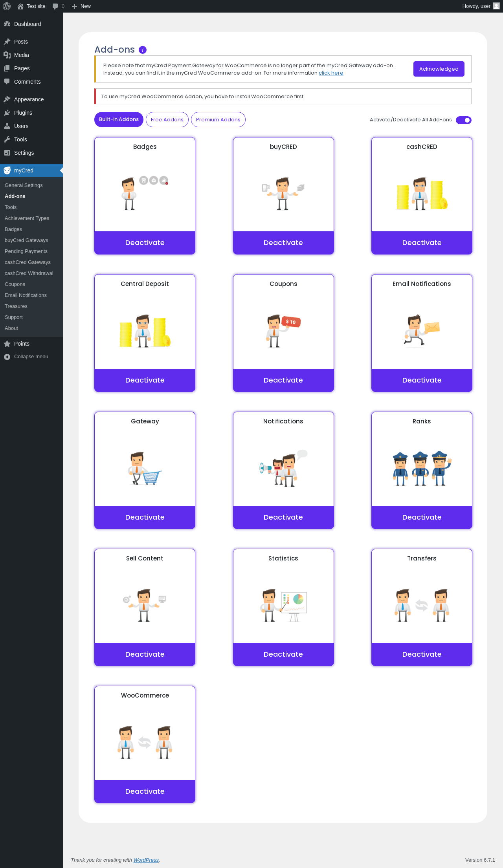Click the Acknowledged button
The image size is (503, 868).
pyautogui.click(x=439, y=69)
